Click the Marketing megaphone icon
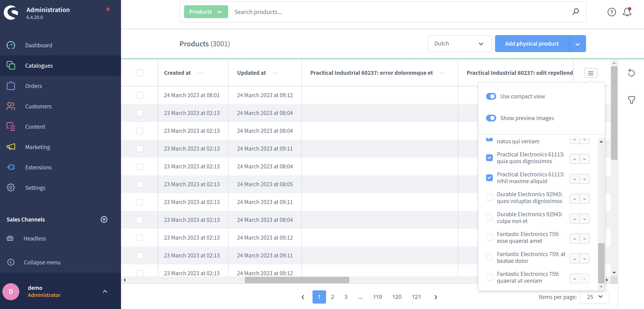The width and height of the screenshot is (644, 309). [11, 147]
